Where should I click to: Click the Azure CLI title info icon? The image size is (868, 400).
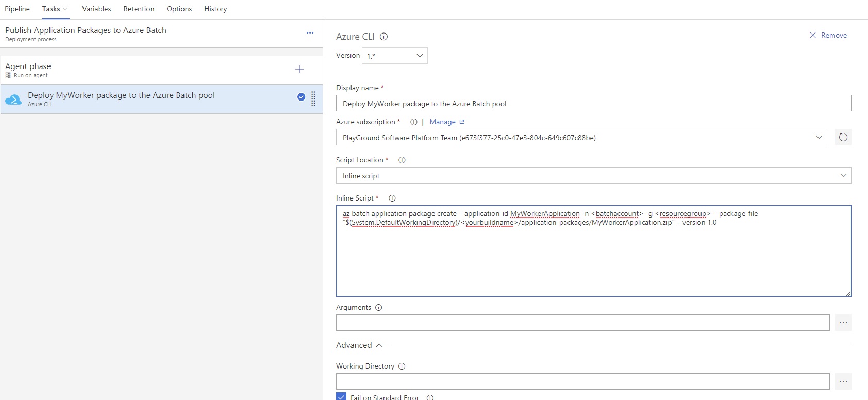point(383,37)
